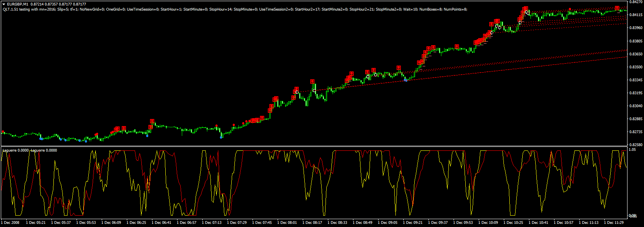
Task: Click the 1 Dec 09:21 time label
Action: click(x=413, y=223)
